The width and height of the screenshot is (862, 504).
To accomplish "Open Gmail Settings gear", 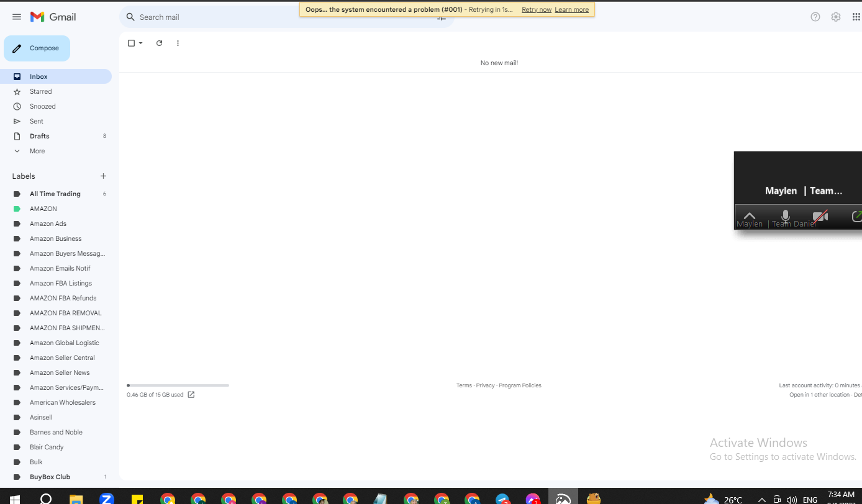I will [836, 17].
